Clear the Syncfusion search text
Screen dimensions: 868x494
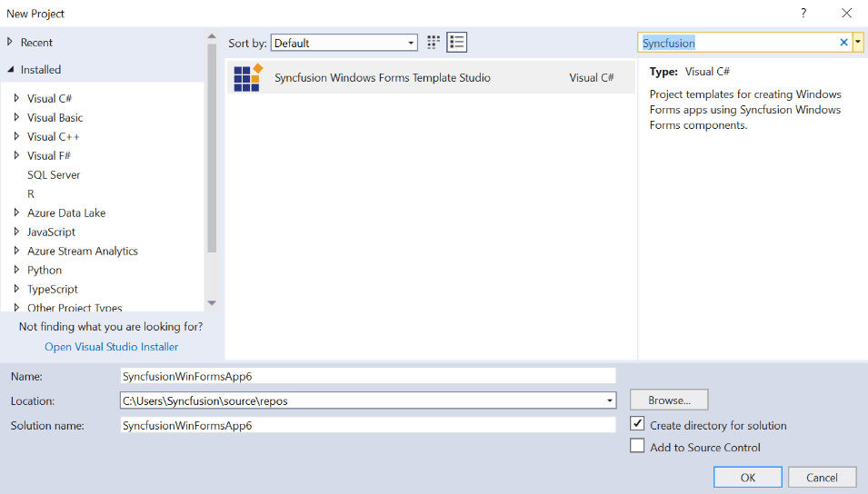[843, 42]
